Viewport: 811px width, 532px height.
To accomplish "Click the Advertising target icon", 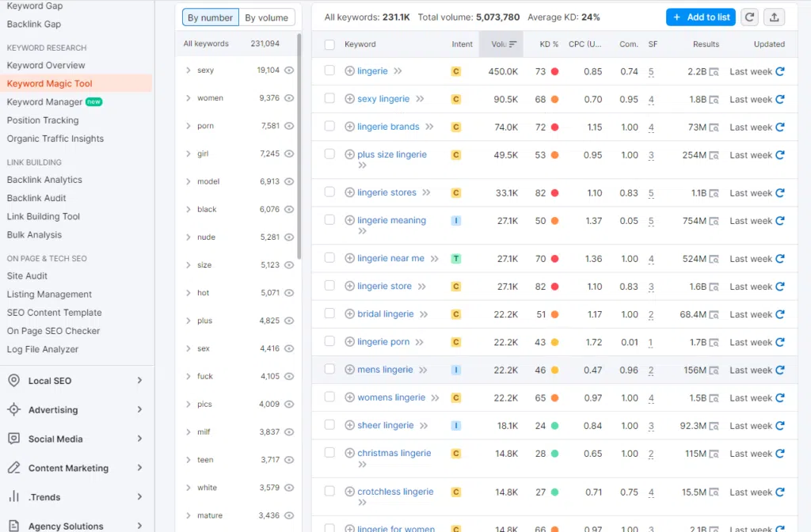I will click(14, 409).
